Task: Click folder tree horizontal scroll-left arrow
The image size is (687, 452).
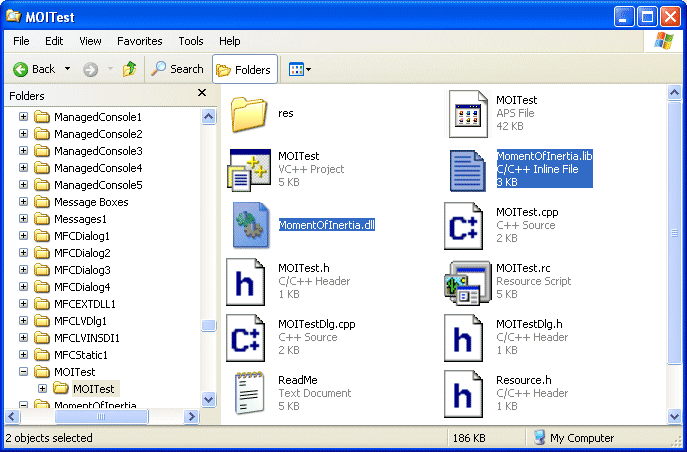Action: 12,417
